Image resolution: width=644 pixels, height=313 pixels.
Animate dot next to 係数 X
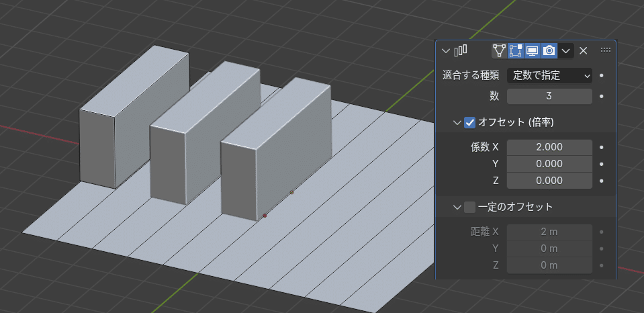[x=601, y=147]
